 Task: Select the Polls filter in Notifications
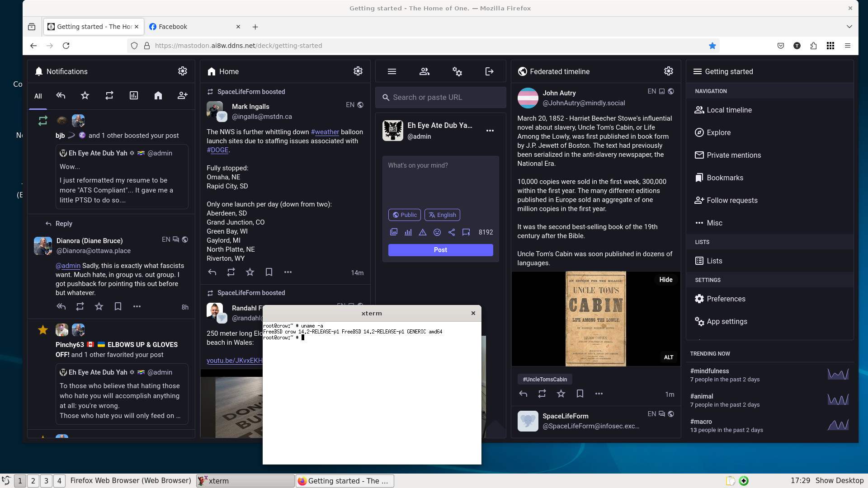(x=134, y=95)
